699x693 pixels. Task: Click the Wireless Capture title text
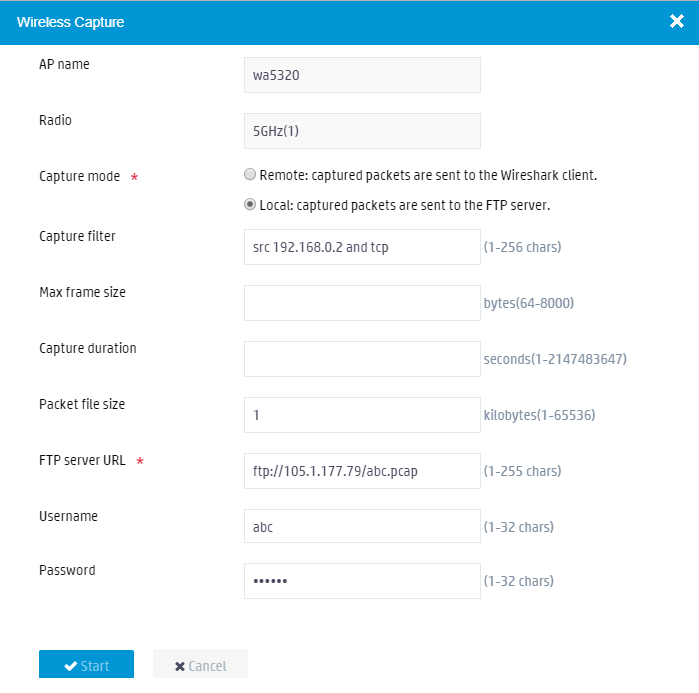[x=70, y=22]
